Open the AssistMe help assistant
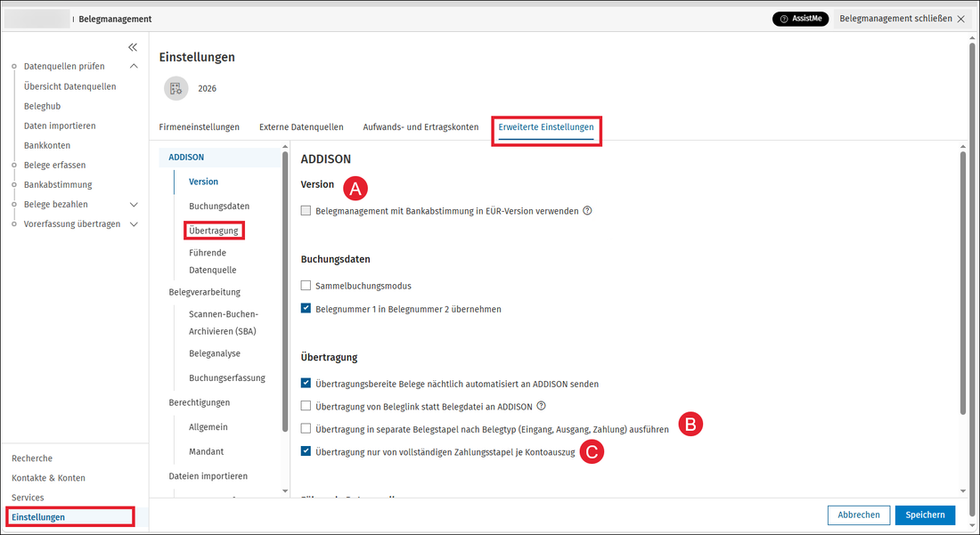The image size is (980, 535). [x=801, y=19]
